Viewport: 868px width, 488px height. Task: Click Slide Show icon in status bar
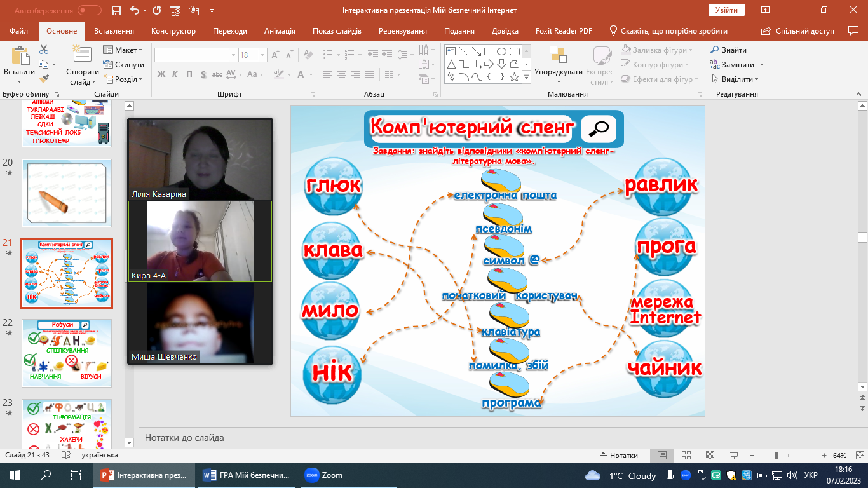click(733, 456)
